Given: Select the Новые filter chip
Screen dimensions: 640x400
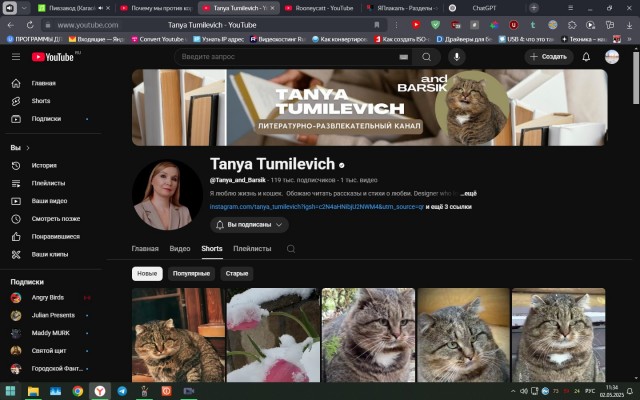Looking at the screenshot, I should point(147,273).
